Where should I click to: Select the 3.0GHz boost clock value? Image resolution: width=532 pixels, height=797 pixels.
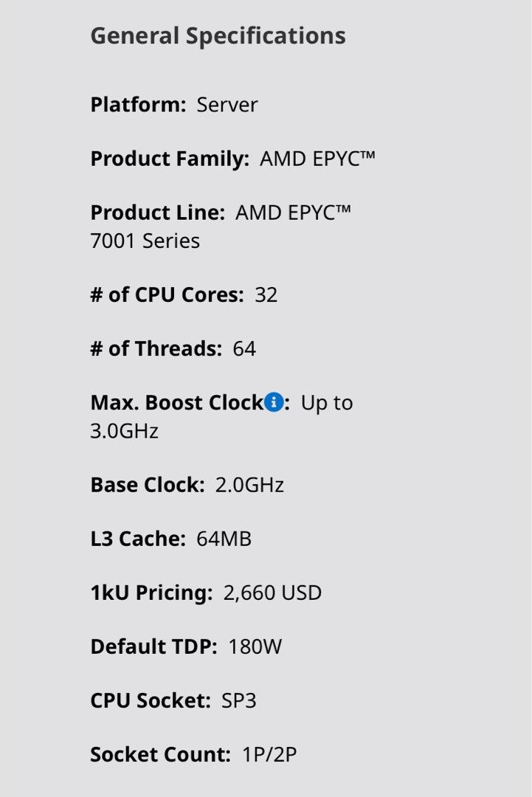[124, 431]
